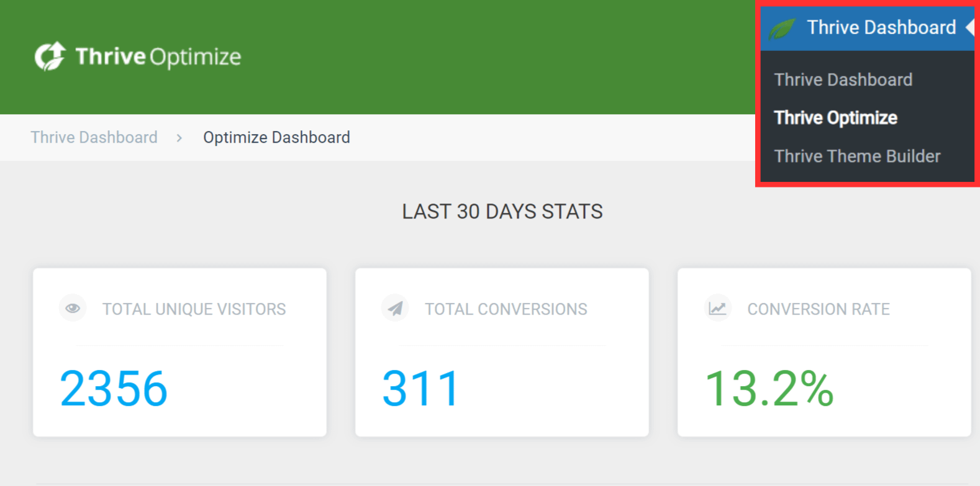Viewport: 980px width, 486px height.
Task: Select Thrive Optimize submenu item
Action: coord(835,118)
